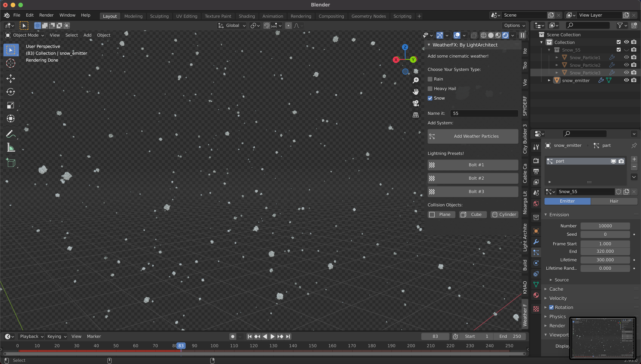This screenshot has width=641, height=364.
Task: Disable Snow_Particle3 in renders
Action: (x=634, y=72)
